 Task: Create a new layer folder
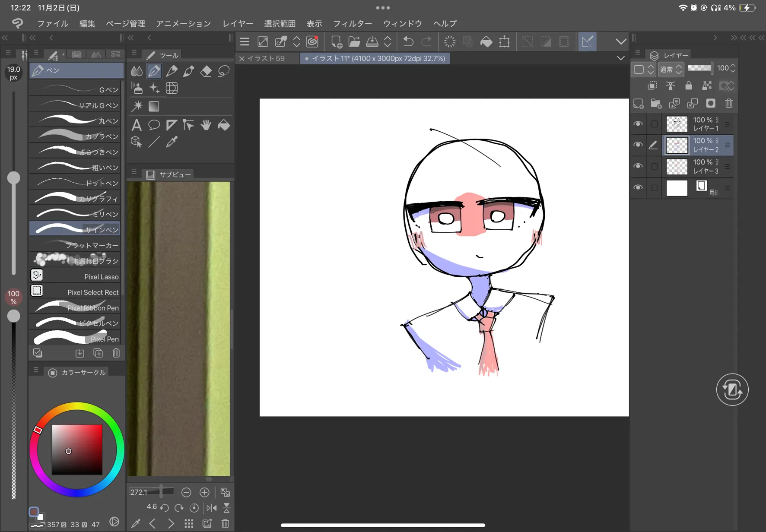pyautogui.click(x=656, y=103)
